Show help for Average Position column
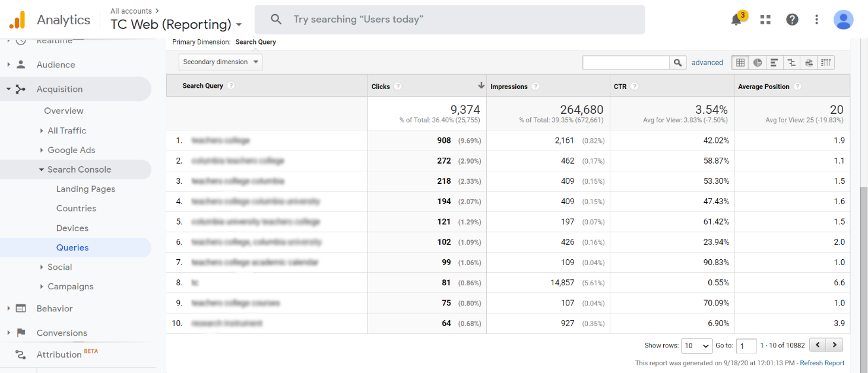This screenshot has height=373, width=868. click(x=797, y=86)
